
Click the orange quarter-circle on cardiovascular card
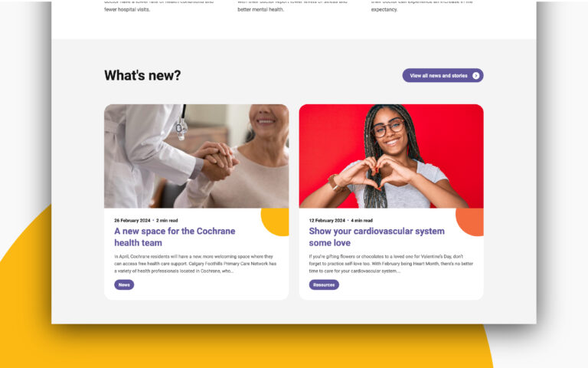point(471,221)
